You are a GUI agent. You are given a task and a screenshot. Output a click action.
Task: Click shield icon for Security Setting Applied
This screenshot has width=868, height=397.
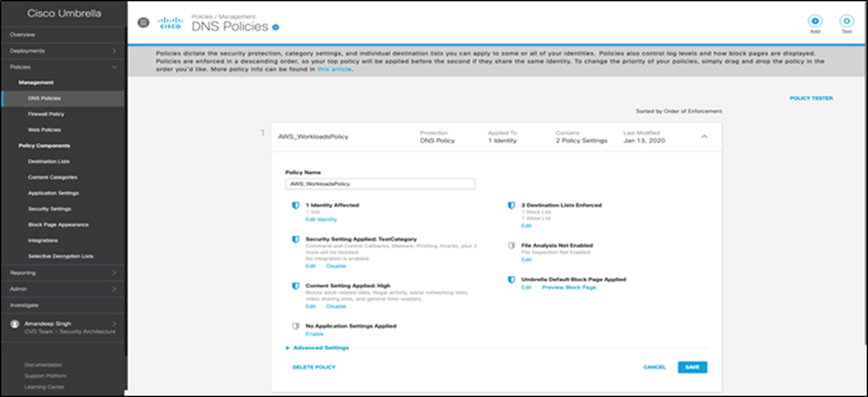(x=295, y=240)
